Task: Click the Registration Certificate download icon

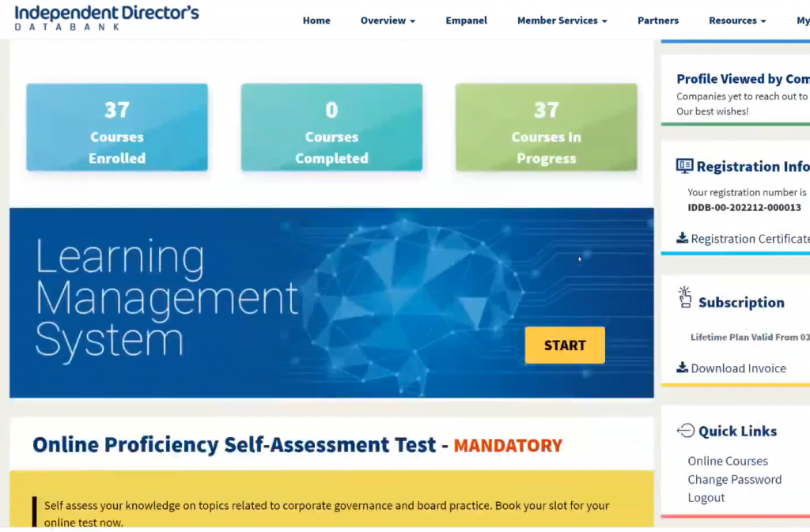Action: click(x=682, y=239)
